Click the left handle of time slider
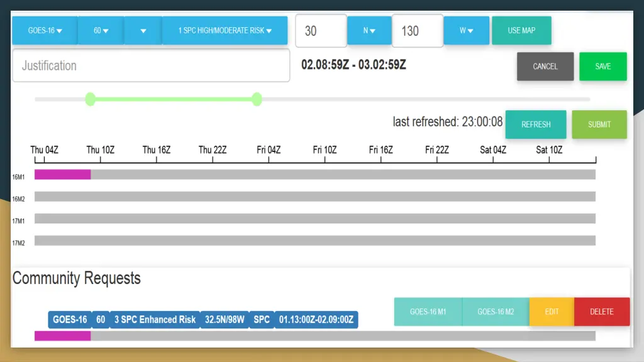This screenshot has height=362, width=644. pyautogui.click(x=91, y=99)
